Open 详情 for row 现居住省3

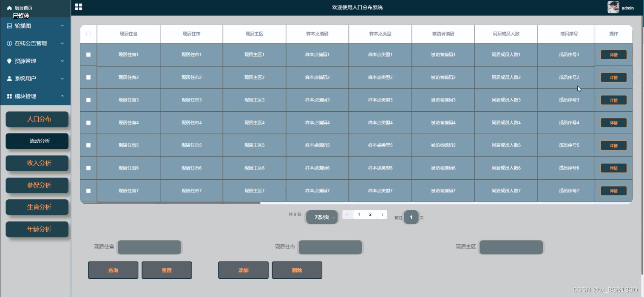613,100
